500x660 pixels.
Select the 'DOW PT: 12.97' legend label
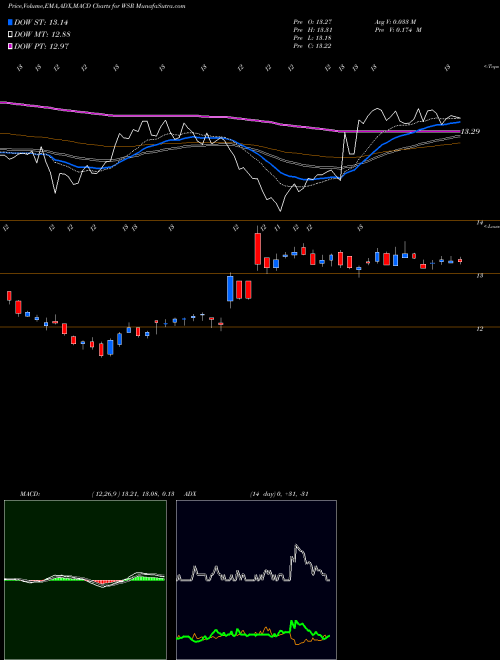click(41, 46)
